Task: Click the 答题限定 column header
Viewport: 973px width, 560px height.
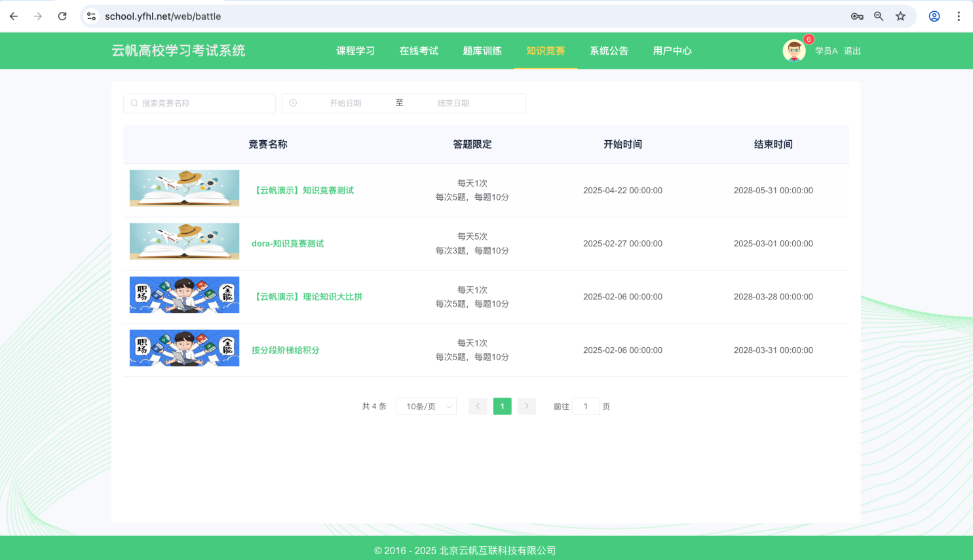Action: coord(472,144)
